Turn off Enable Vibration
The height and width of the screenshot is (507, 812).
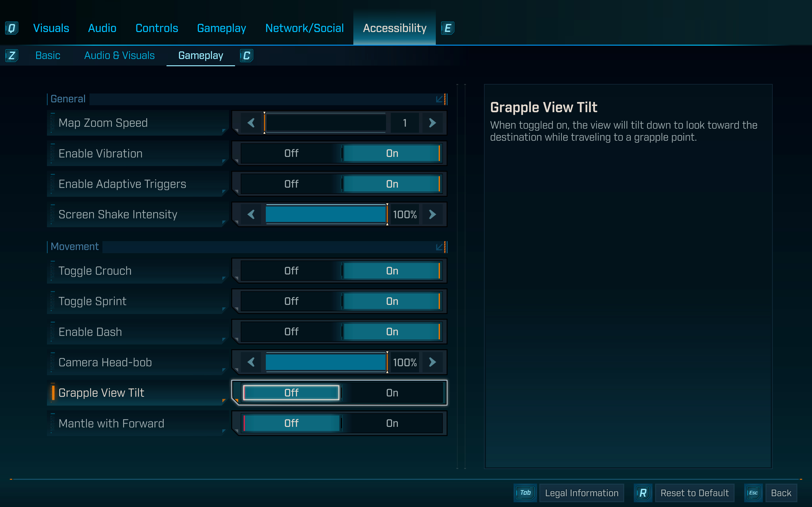pyautogui.click(x=291, y=153)
